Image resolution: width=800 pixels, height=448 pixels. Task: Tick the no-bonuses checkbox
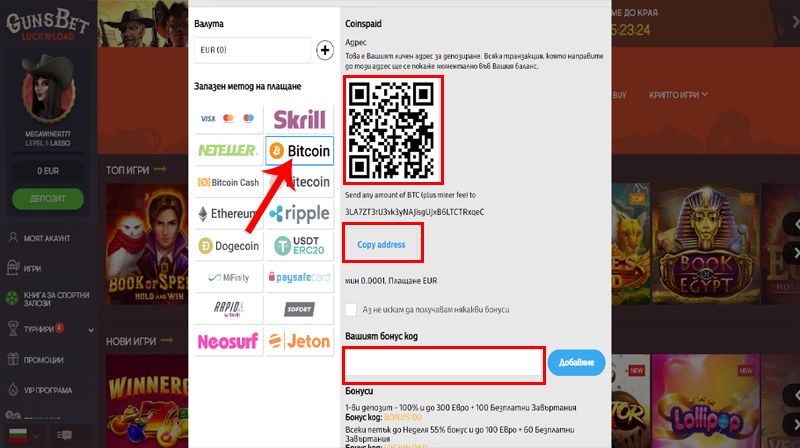351,309
